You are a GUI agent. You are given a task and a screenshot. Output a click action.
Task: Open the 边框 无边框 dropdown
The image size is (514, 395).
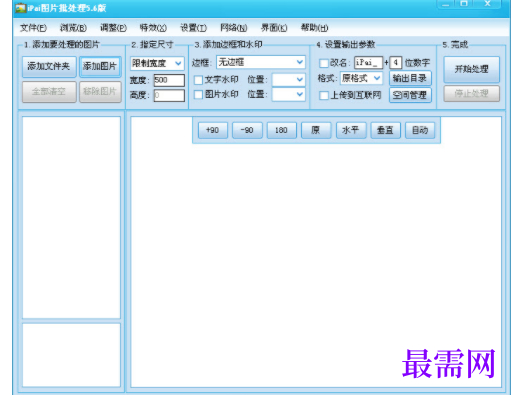261,62
